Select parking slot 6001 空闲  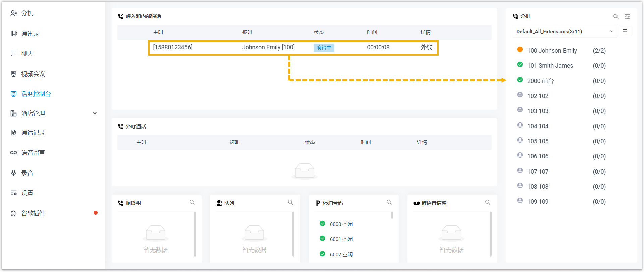tap(341, 239)
